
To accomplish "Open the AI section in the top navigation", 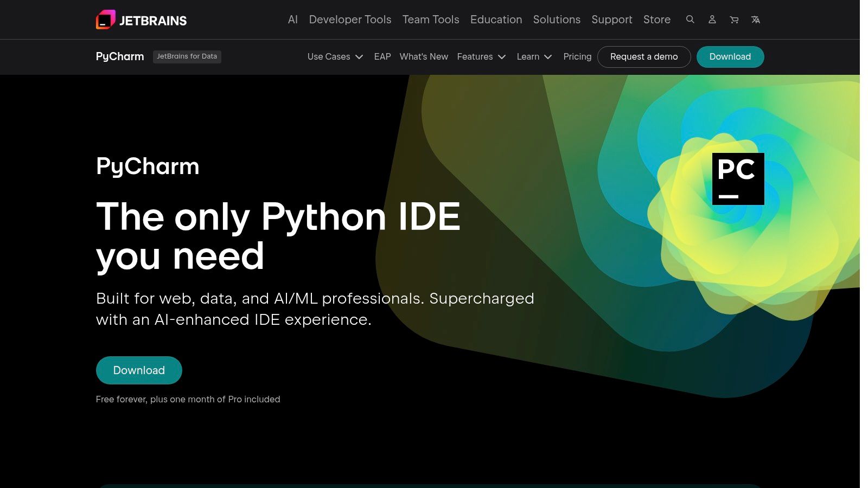I will point(292,20).
